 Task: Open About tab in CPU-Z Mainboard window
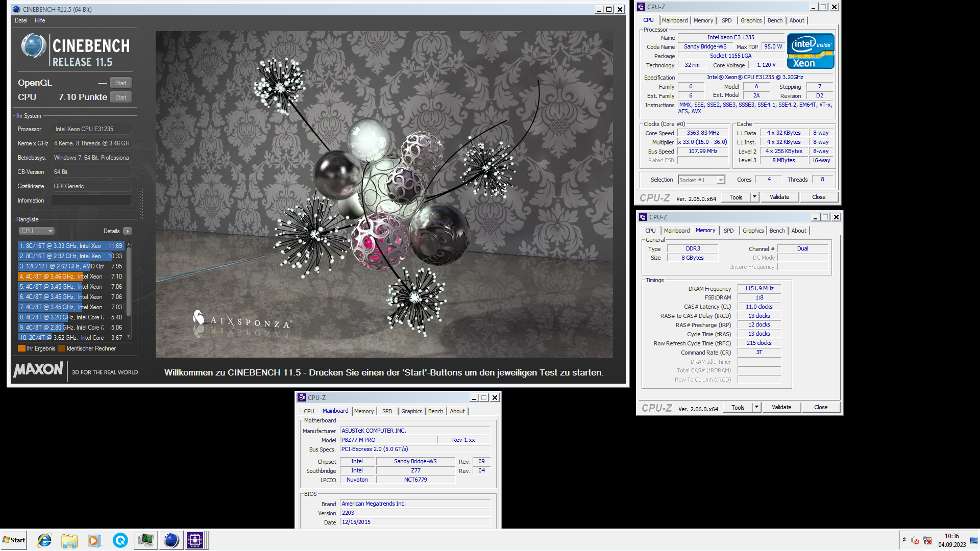click(457, 411)
